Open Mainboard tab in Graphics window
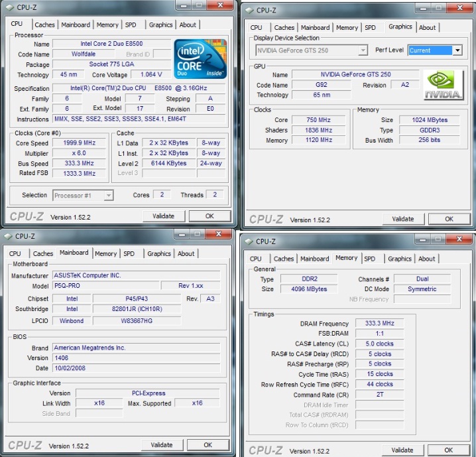Viewport: 476px width, 457px height. coord(315,28)
